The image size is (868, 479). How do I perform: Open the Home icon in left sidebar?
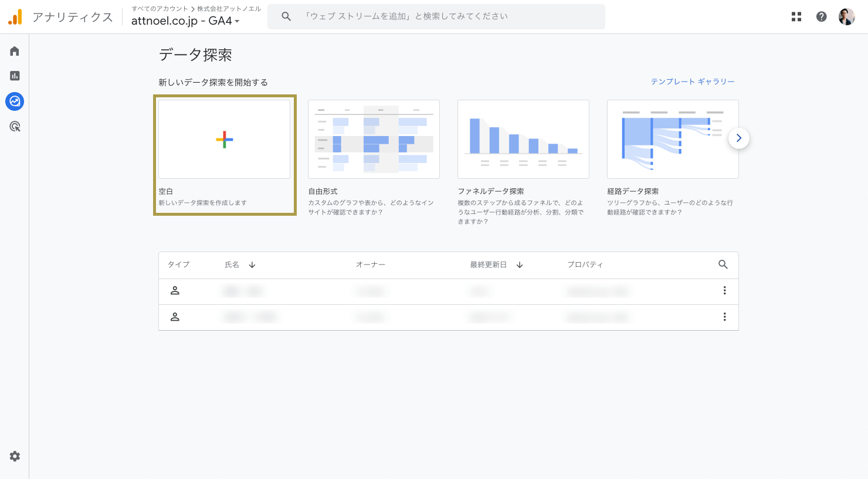(x=15, y=51)
